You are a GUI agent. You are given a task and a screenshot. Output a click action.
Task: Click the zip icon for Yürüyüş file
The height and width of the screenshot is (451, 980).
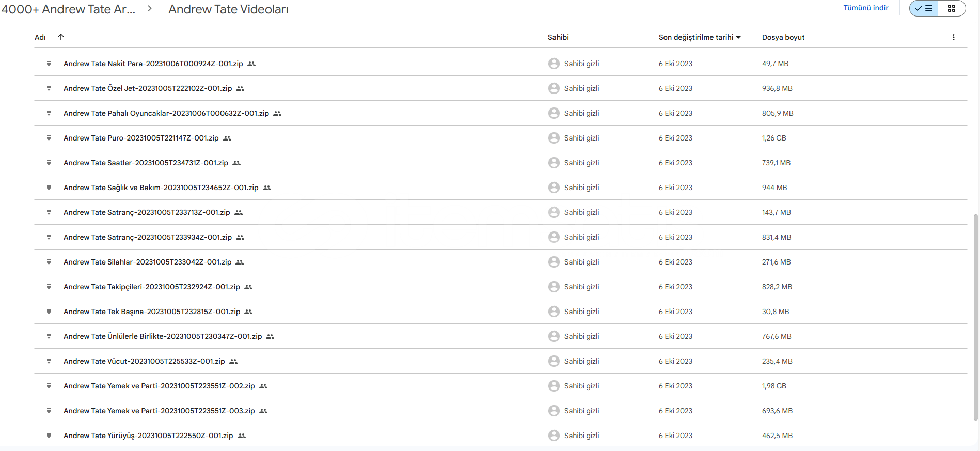49,436
